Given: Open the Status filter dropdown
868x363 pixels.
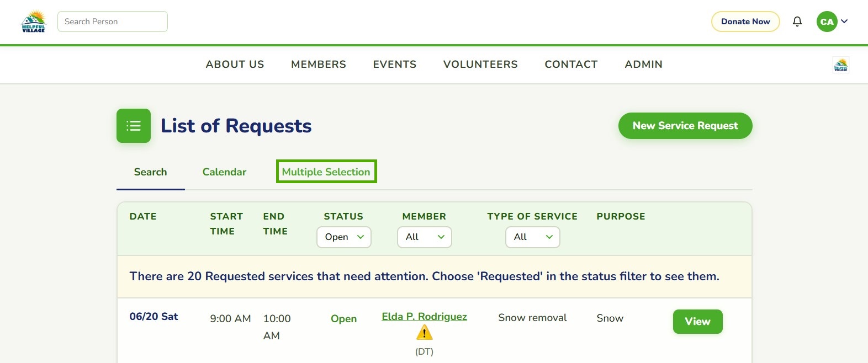Looking at the screenshot, I should [344, 237].
